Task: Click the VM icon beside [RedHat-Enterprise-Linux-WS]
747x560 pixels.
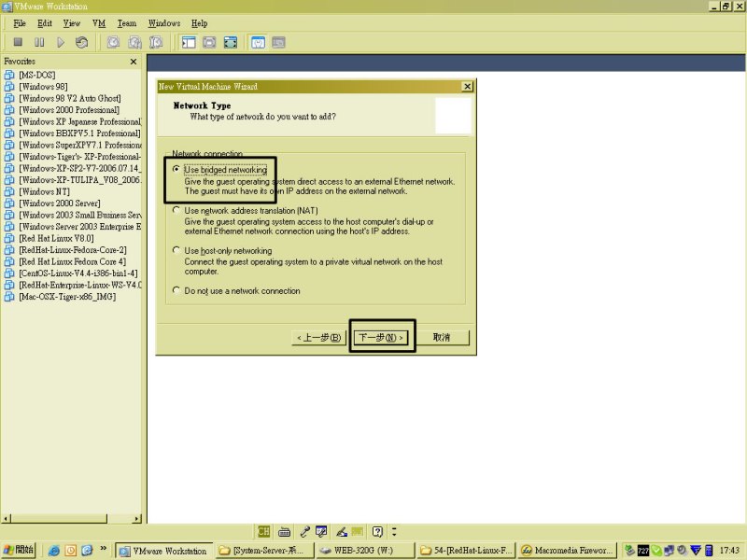Action: point(9,285)
